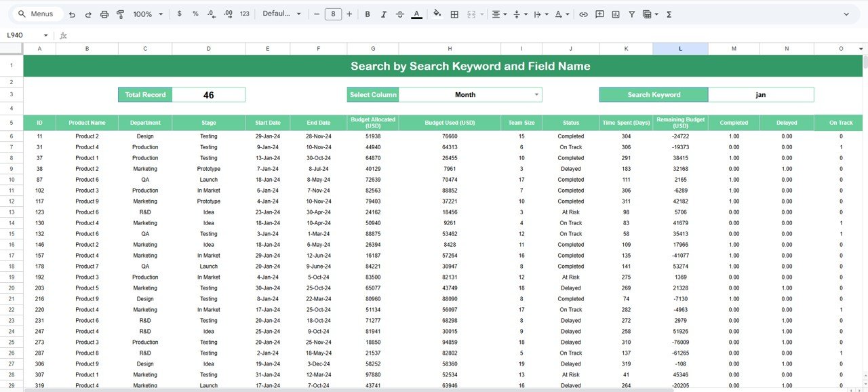
Task: Select the Paint format tool
Action: [120, 14]
